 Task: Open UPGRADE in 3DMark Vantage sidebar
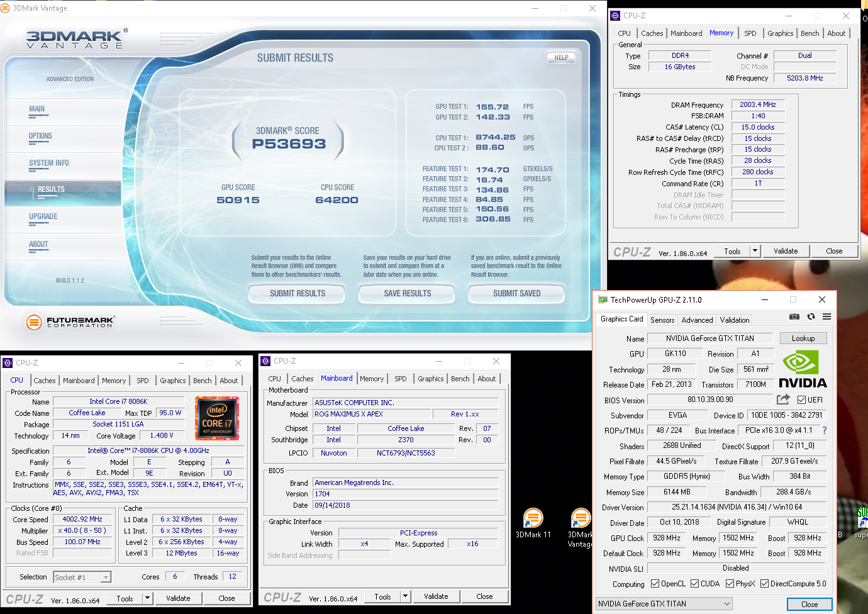(43, 217)
